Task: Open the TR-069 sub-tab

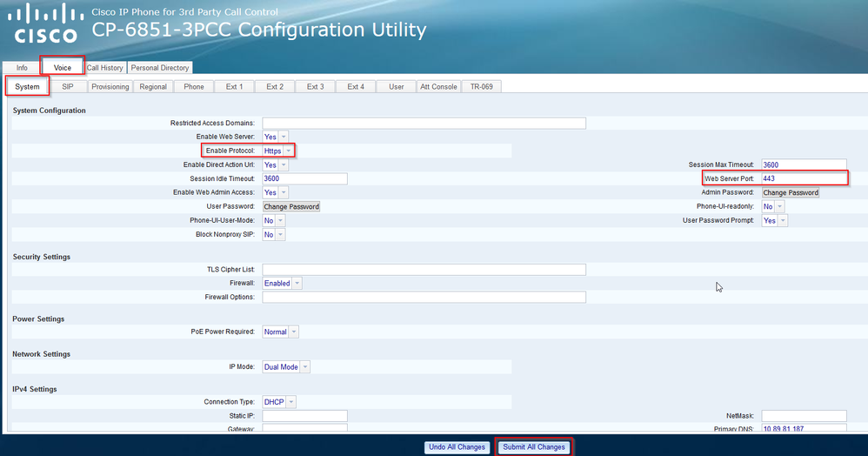Action: coord(482,86)
